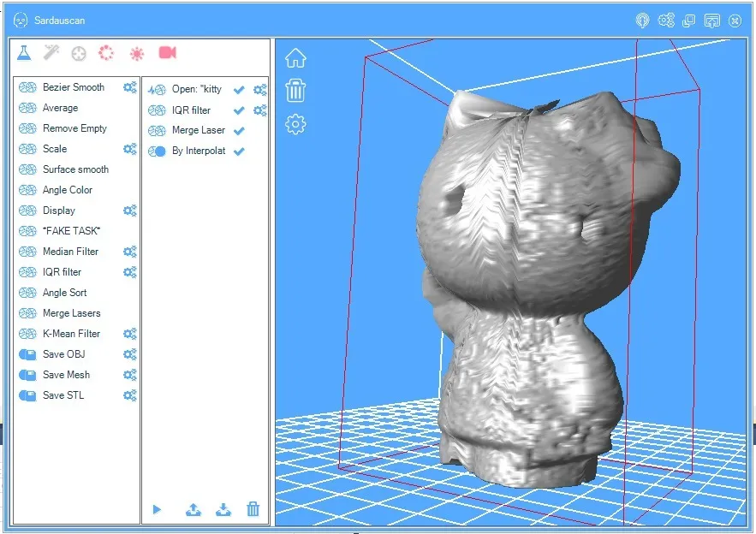The height and width of the screenshot is (534, 756).
Task: Open the lightbulb hint icon in the title bar
Action: click(643, 20)
